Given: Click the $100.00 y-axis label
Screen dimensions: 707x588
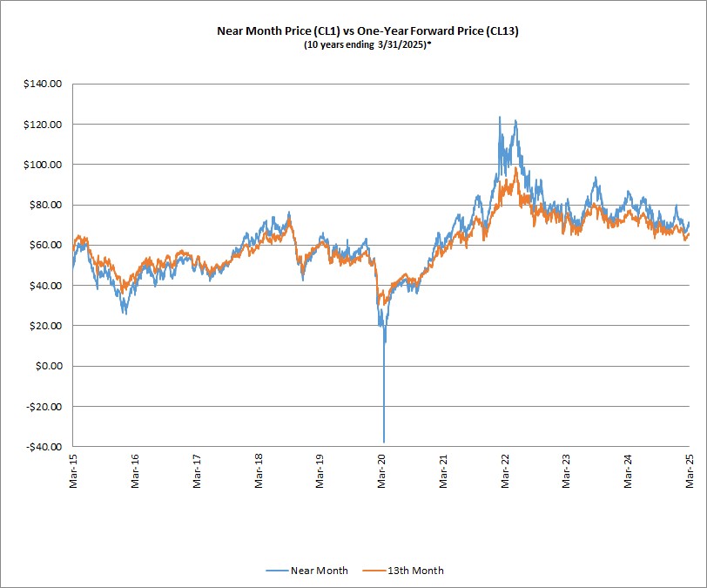Looking at the screenshot, I should point(43,165).
